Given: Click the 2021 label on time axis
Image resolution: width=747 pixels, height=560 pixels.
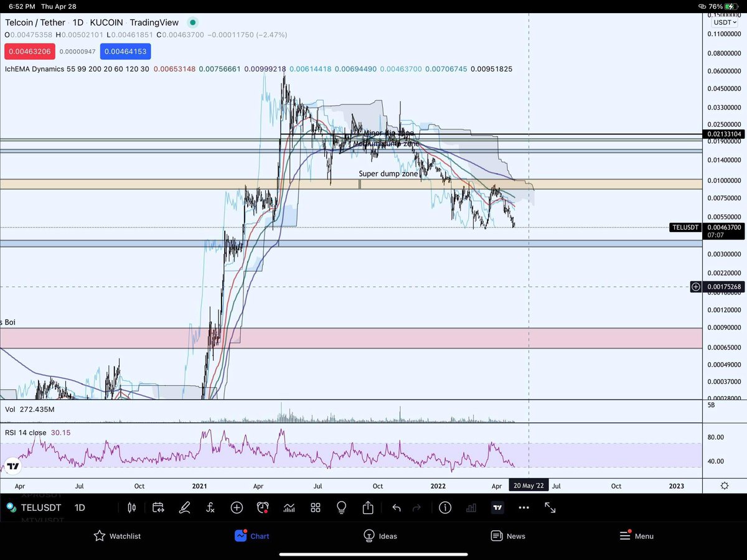Looking at the screenshot, I should point(199,486).
